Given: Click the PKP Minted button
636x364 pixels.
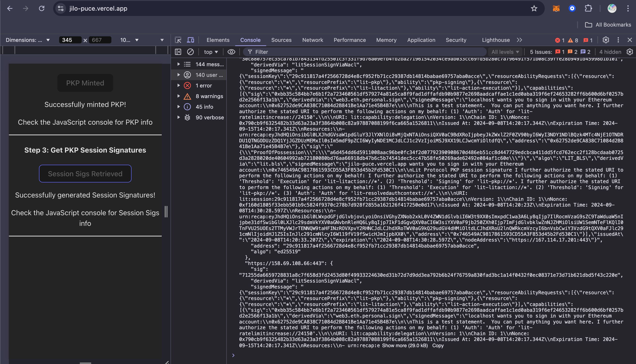Looking at the screenshot, I should (x=85, y=83).
